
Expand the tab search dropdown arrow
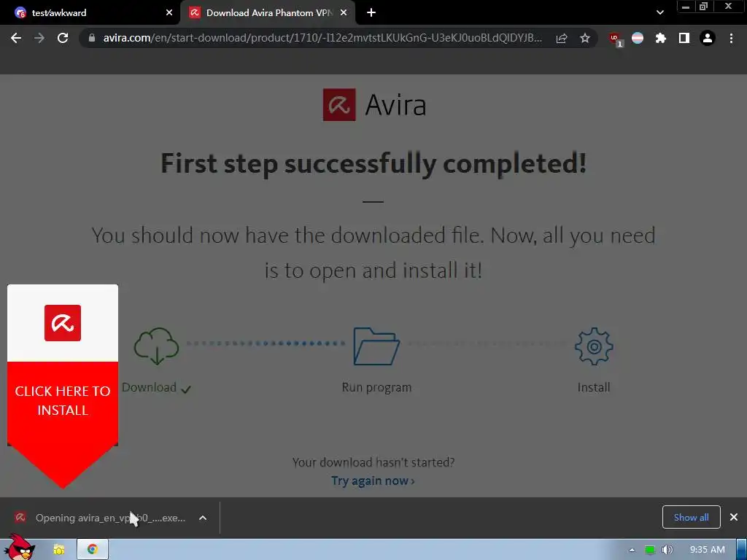point(659,12)
